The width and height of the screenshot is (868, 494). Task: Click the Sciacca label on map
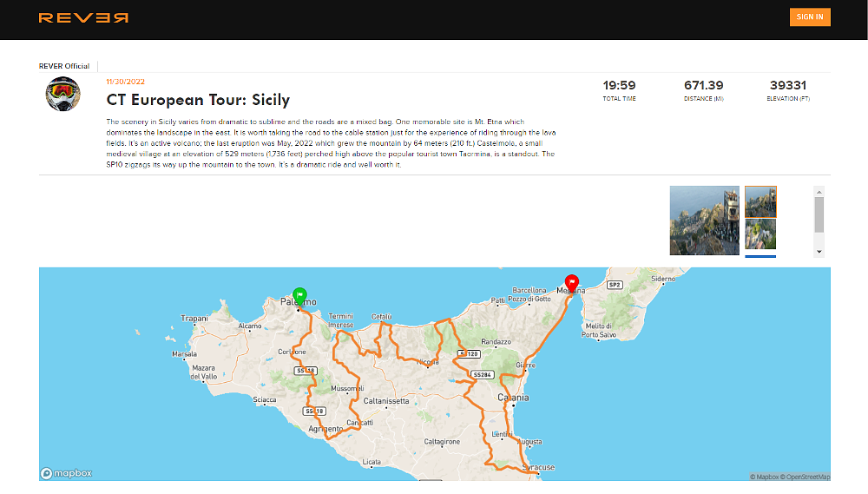click(265, 400)
